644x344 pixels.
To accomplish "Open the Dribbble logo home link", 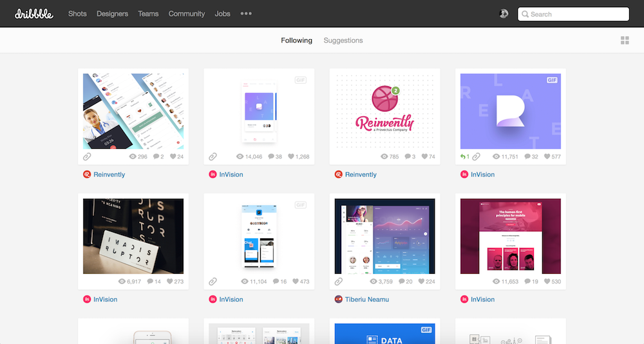I will (x=33, y=14).
